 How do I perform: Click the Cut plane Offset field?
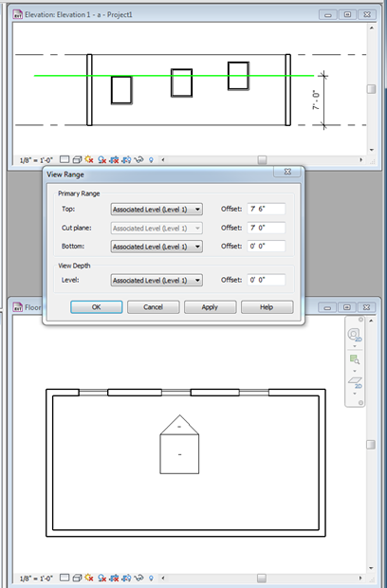pos(267,228)
